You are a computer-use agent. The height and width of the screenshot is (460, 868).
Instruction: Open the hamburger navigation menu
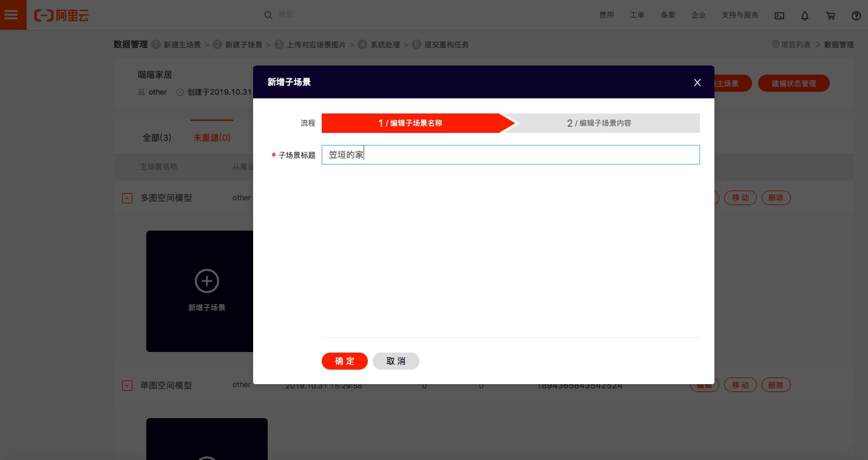pyautogui.click(x=11, y=15)
